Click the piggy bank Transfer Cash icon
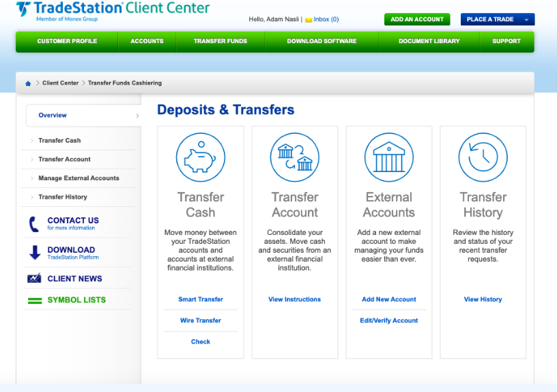The image size is (557, 392). click(200, 157)
